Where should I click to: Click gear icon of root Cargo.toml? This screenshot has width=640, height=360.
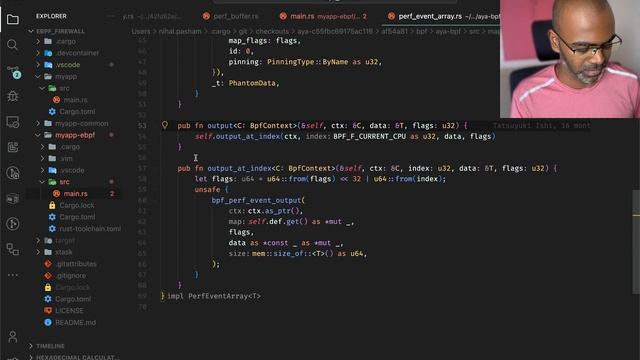pos(48,299)
